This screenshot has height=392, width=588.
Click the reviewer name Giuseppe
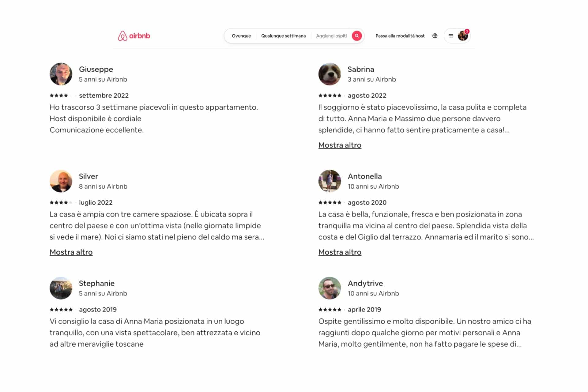[96, 69]
